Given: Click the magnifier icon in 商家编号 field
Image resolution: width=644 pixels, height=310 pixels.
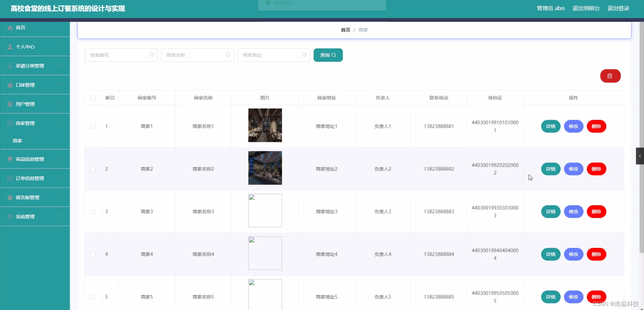Looking at the screenshot, I should (x=152, y=55).
